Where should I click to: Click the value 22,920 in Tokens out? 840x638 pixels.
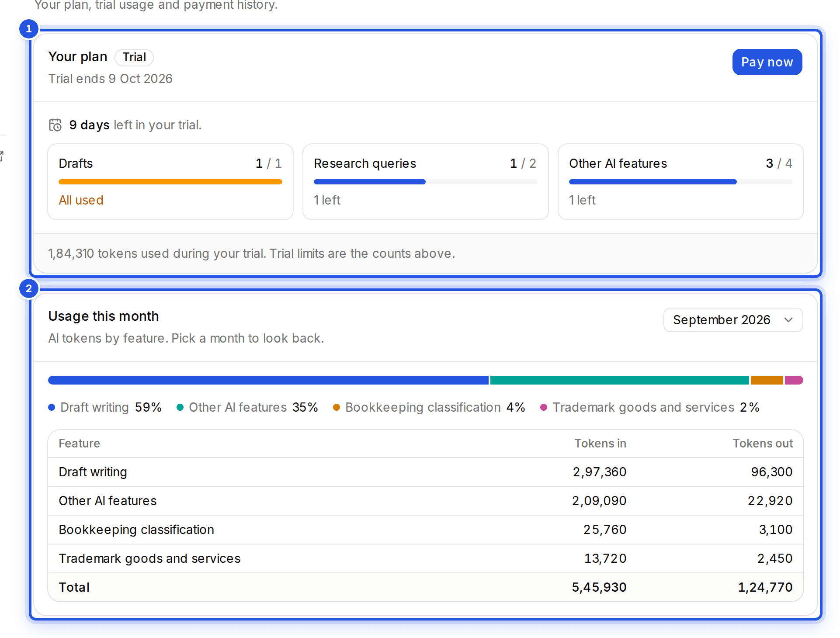770,501
